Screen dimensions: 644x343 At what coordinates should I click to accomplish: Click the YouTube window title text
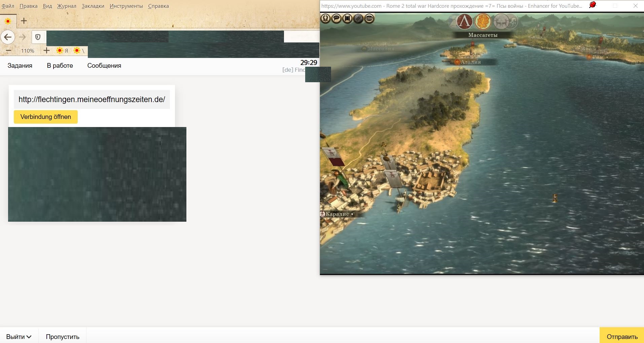tap(452, 6)
